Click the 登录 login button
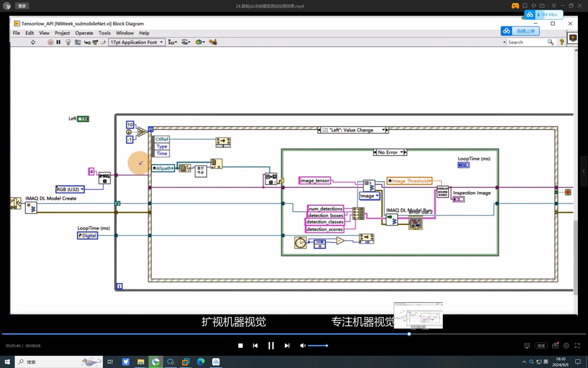The image size is (588, 368). (x=22, y=6)
